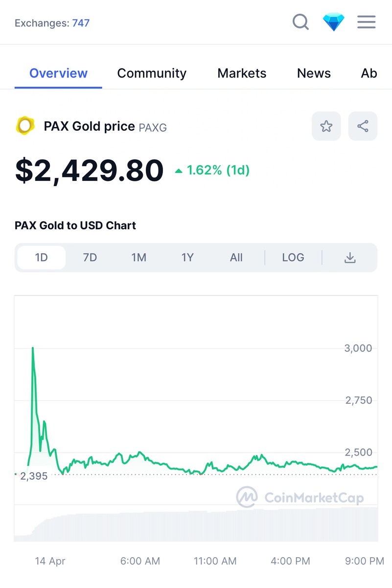Go to the News tab
This screenshot has height=588, width=392.
pyautogui.click(x=314, y=73)
